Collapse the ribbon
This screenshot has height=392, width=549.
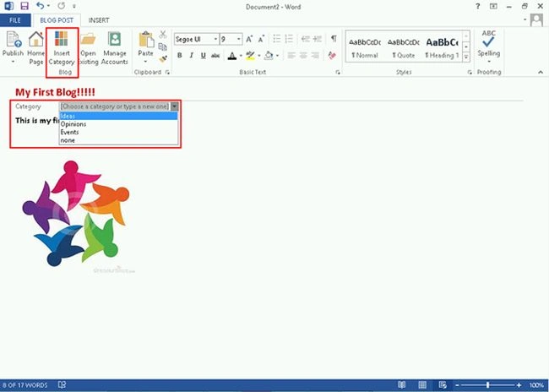(x=541, y=72)
